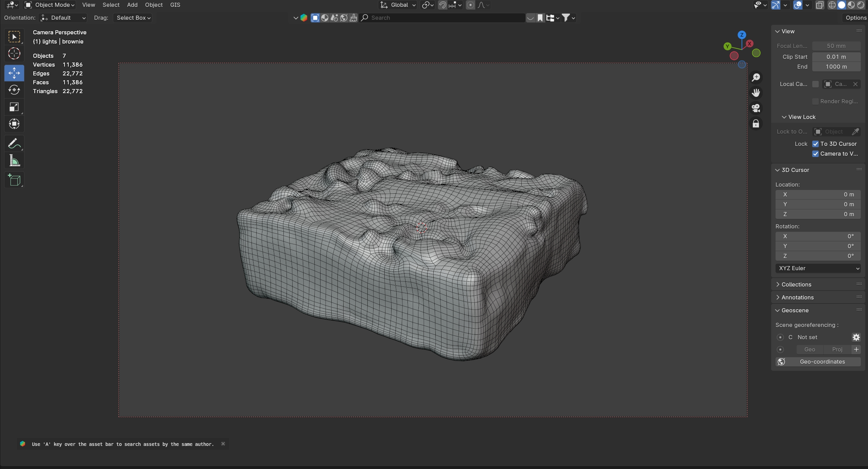
Task: Choose the 3D Cursor tool
Action: [14, 54]
